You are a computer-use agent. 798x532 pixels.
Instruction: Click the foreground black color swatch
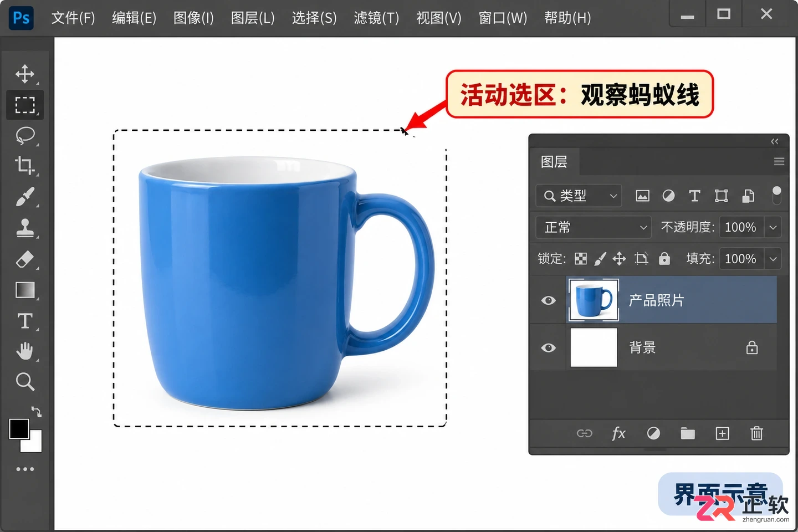19,428
